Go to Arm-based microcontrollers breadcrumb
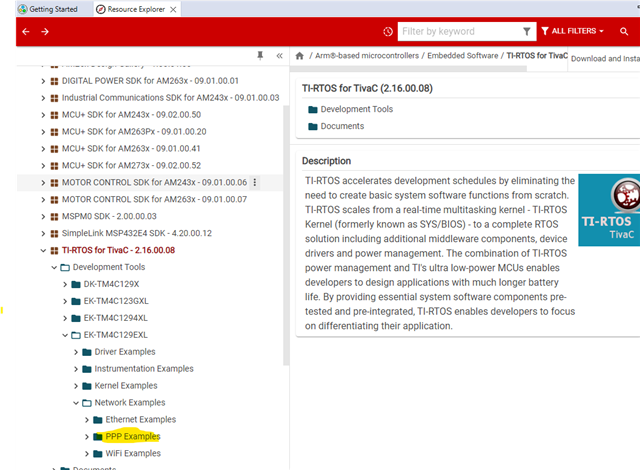This screenshot has width=640, height=470. pos(367,56)
